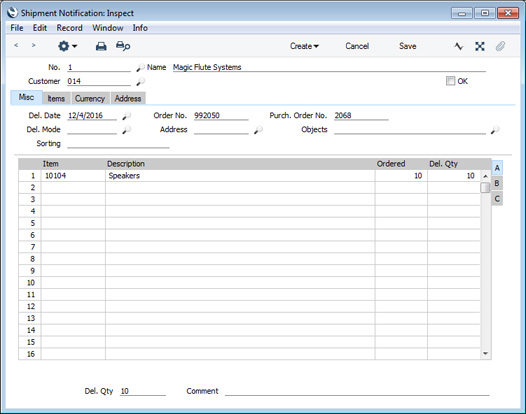Viewport: 526px width, 414px height.
Task: Click the Print icon in toolbar
Action: 101,46
